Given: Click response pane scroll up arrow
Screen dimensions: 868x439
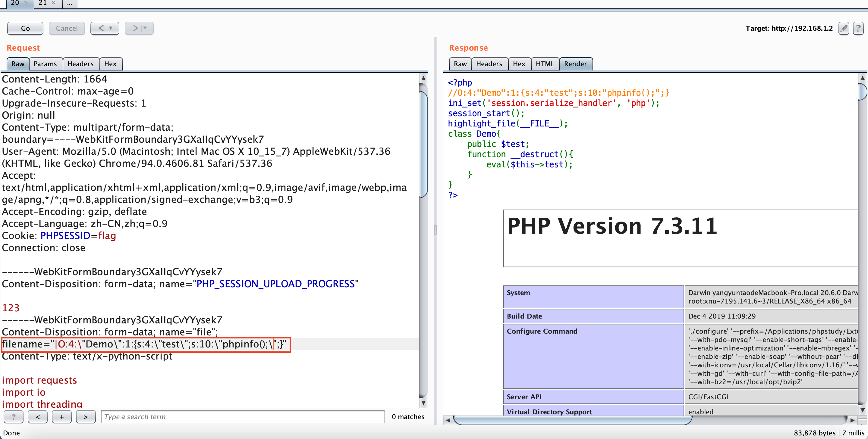Looking at the screenshot, I should [x=863, y=78].
